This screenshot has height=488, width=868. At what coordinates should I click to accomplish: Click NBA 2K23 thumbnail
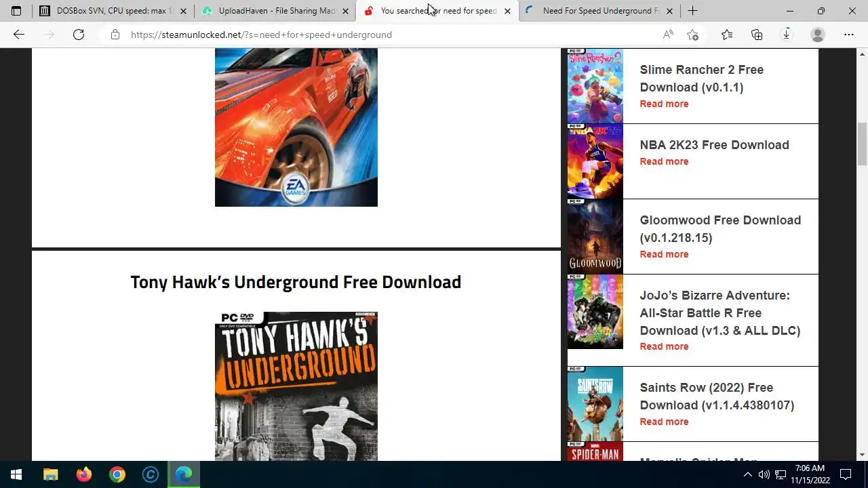pos(595,161)
